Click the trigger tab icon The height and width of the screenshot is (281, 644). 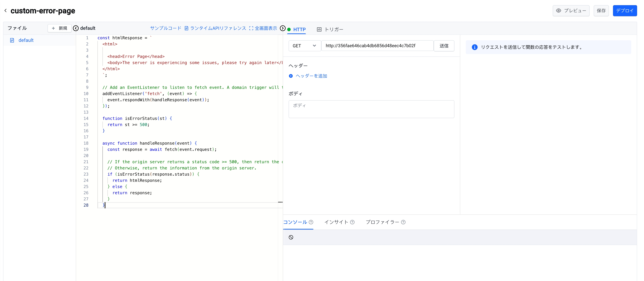tap(319, 29)
